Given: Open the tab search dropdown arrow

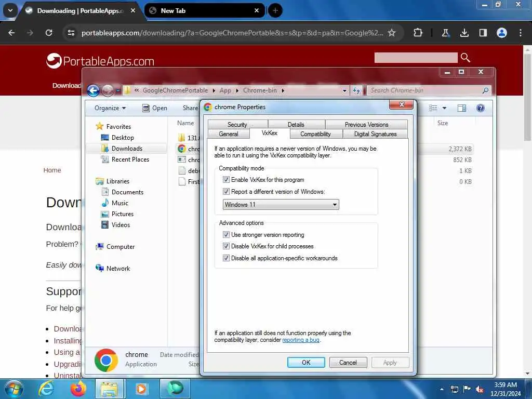Looking at the screenshot, I should coord(10,10).
